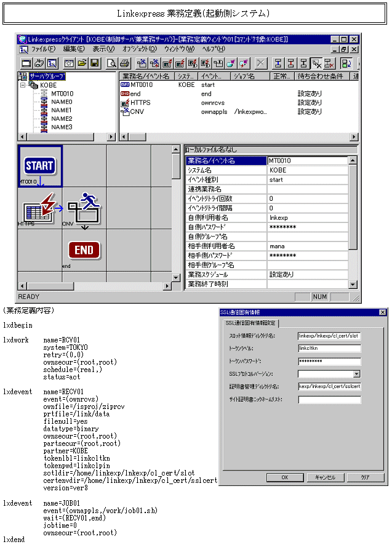Viewport: 392px width, 555px height.
Task: Click the スロット情報ディレクトリ名 input field
Action: tap(329, 336)
